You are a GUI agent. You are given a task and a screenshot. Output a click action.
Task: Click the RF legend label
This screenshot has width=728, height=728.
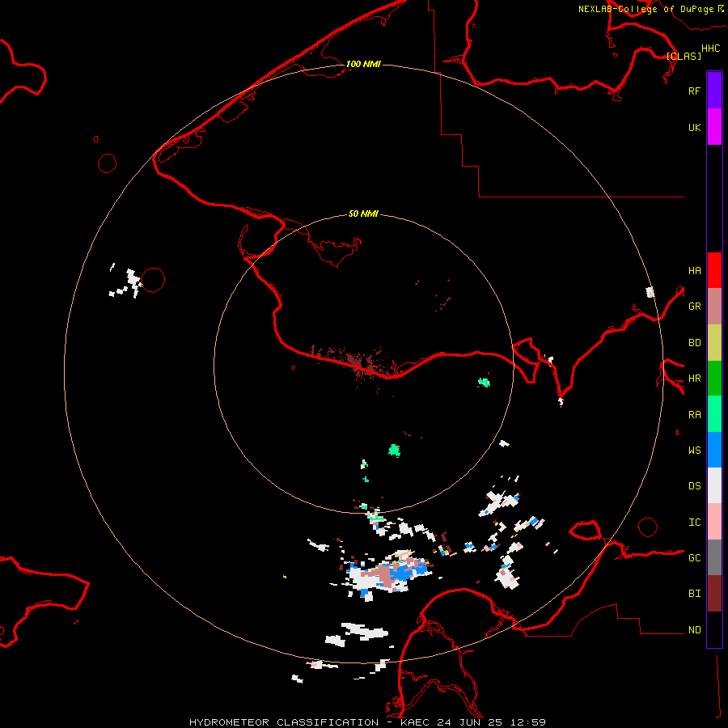(694, 91)
